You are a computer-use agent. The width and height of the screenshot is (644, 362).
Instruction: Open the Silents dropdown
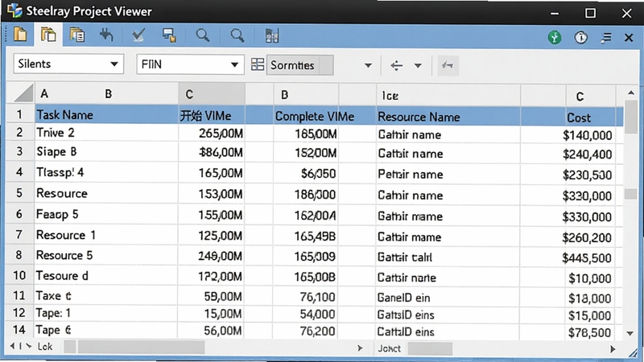[x=68, y=64]
